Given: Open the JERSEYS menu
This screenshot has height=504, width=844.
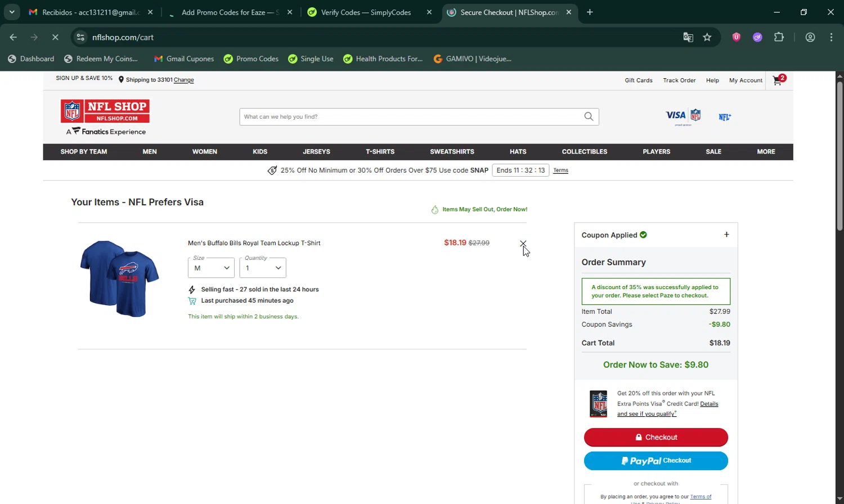Looking at the screenshot, I should tap(316, 152).
